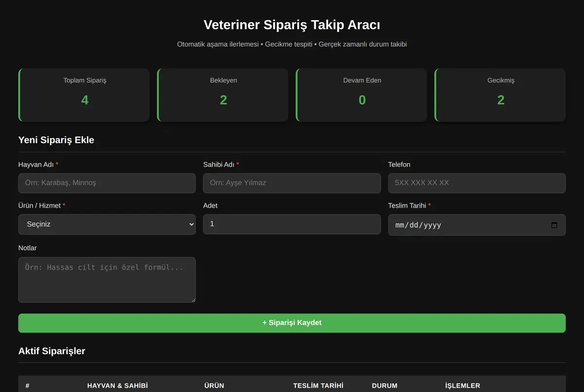Click the Notlar textarea
The height and width of the screenshot is (392, 584).
107,280
